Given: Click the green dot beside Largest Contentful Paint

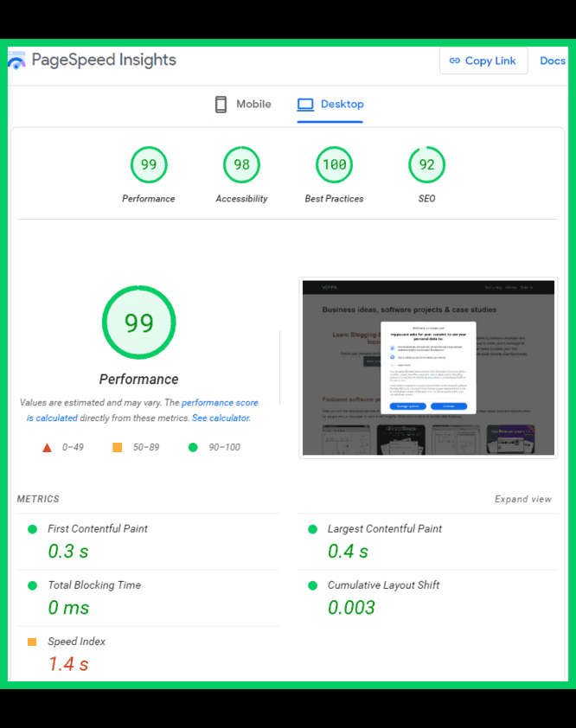Looking at the screenshot, I should pos(312,529).
